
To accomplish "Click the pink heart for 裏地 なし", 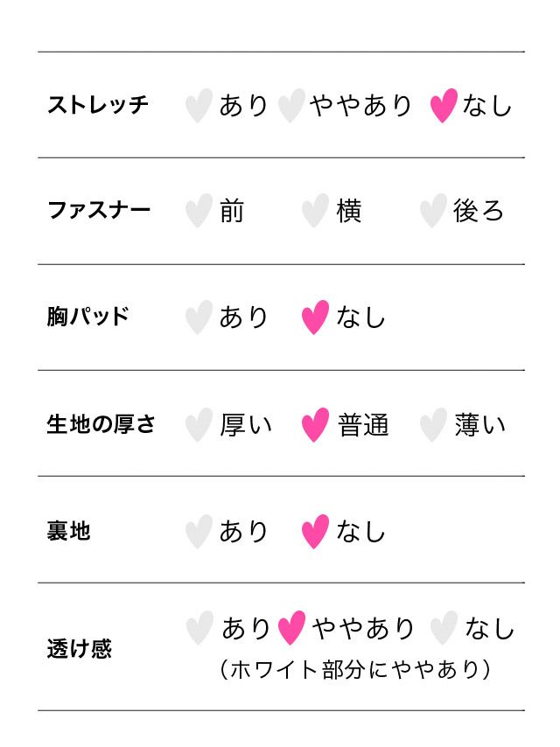I will coord(315,531).
